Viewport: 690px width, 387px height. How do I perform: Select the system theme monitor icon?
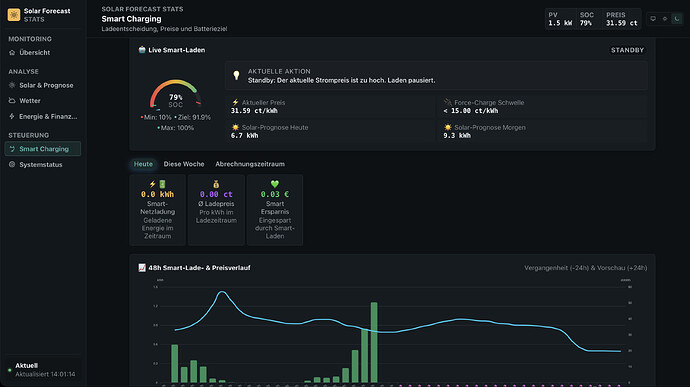[x=653, y=18]
